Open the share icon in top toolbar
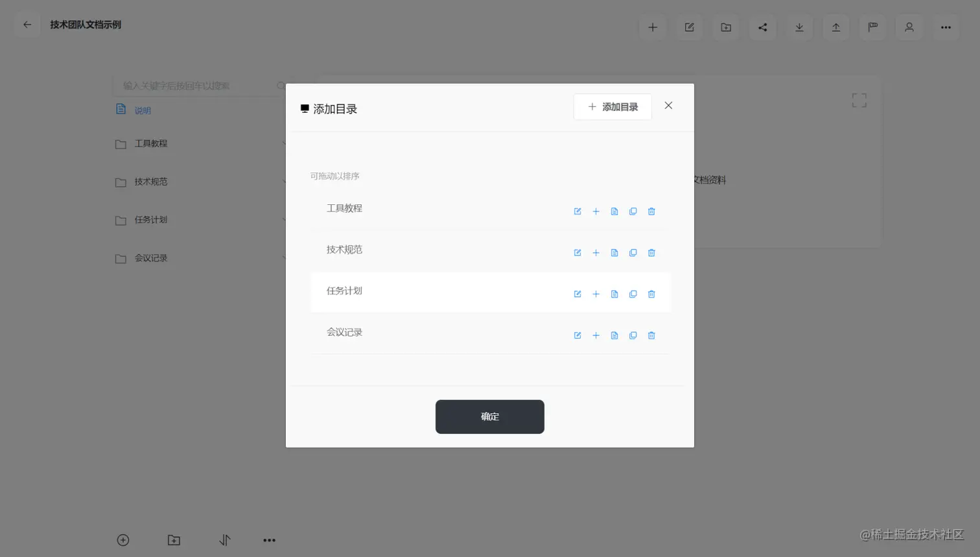Viewport: 980px width, 557px height. tap(763, 27)
